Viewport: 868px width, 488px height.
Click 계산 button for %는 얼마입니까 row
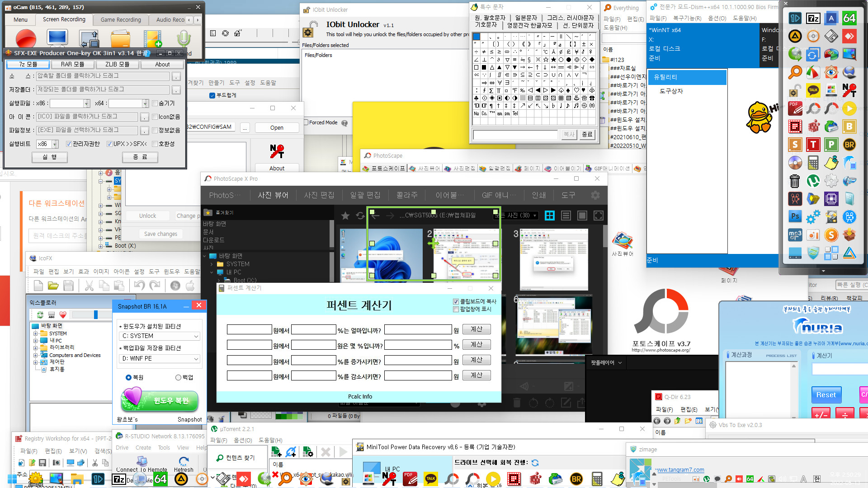476,329
